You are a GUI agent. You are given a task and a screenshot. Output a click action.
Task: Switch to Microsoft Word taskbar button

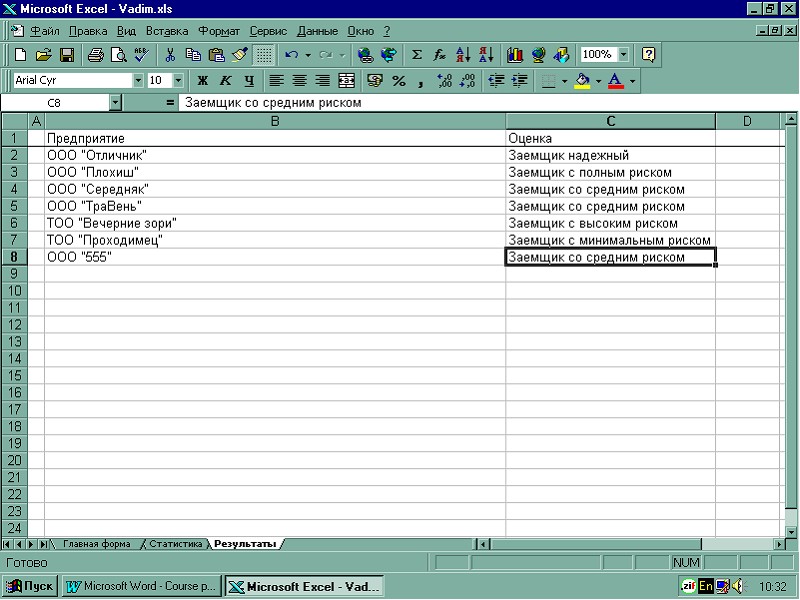(x=140, y=587)
